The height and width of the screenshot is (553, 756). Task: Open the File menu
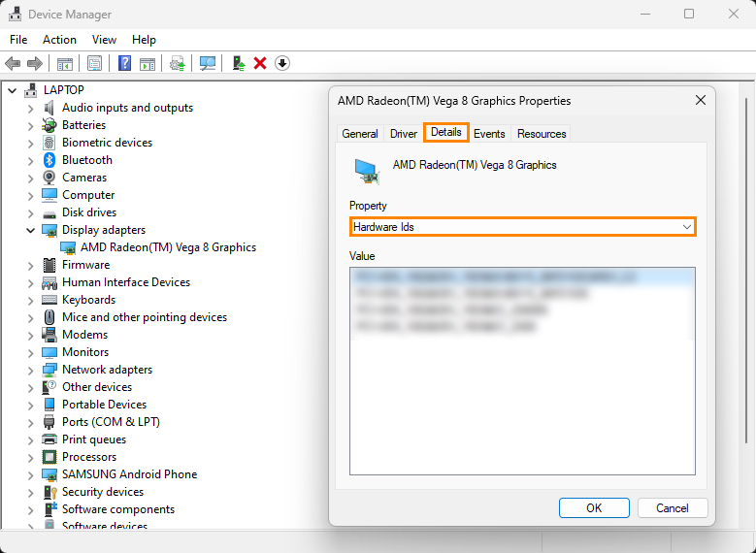(x=18, y=40)
